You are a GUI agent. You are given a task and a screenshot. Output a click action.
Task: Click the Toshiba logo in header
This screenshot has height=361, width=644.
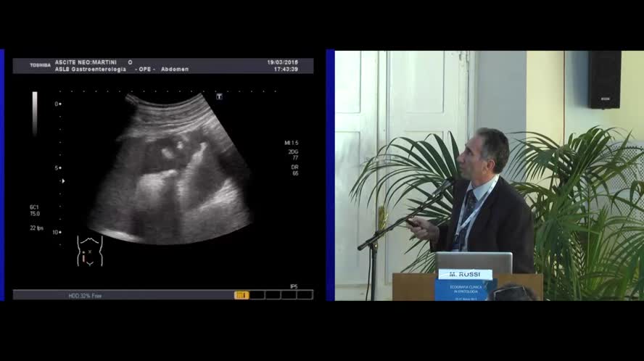tap(40, 65)
